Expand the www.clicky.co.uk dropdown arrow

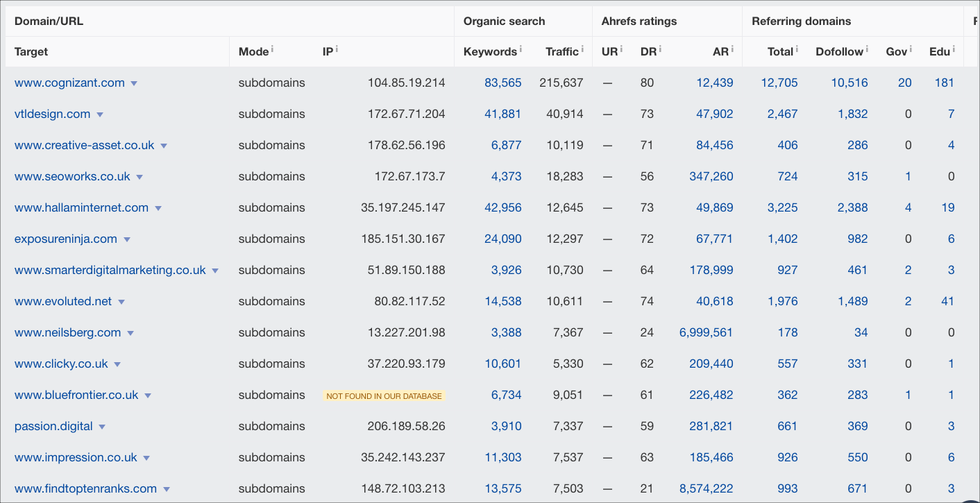point(117,364)
